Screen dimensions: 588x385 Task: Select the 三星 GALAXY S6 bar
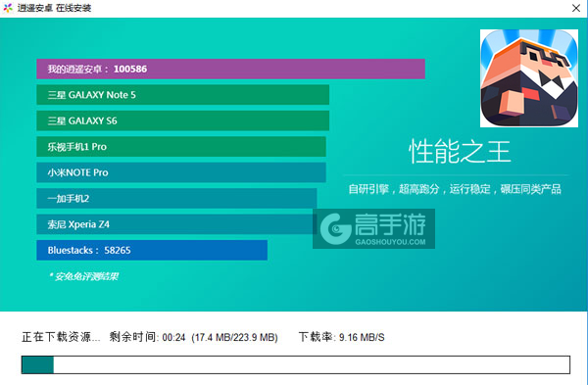(182, 120)
